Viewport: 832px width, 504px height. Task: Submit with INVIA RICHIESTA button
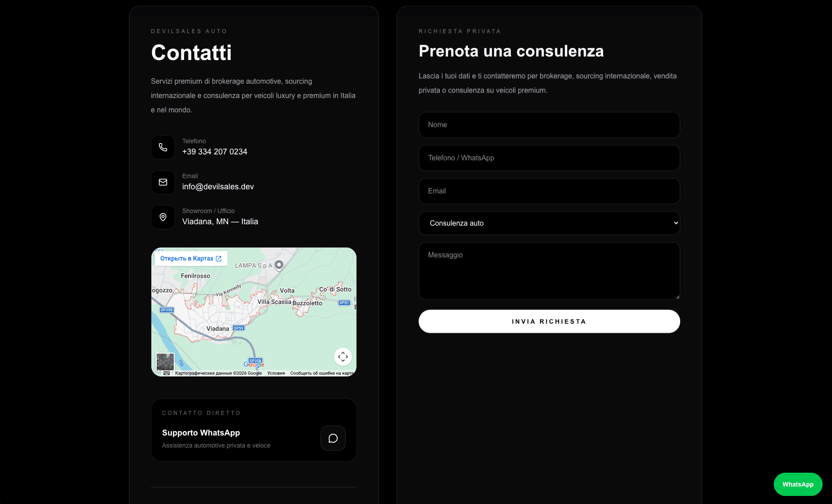pos(549,321)
